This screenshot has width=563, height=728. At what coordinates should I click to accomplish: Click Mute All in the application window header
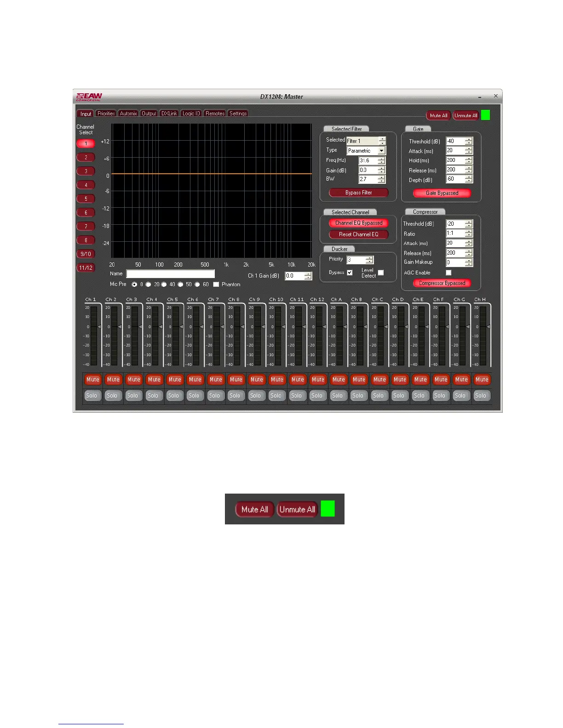439,115
